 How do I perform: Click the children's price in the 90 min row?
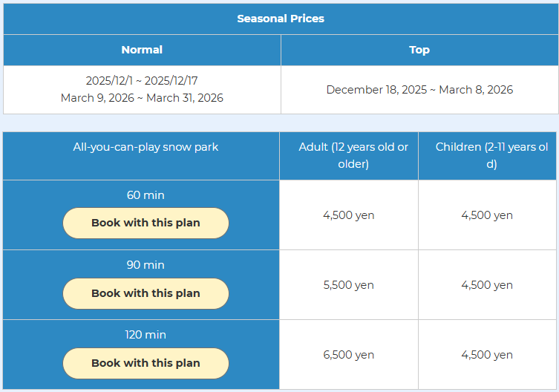(487, 285)
